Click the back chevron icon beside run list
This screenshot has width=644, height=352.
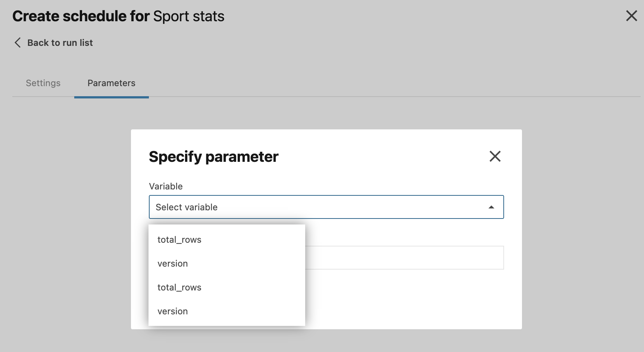tap(17, 43)
